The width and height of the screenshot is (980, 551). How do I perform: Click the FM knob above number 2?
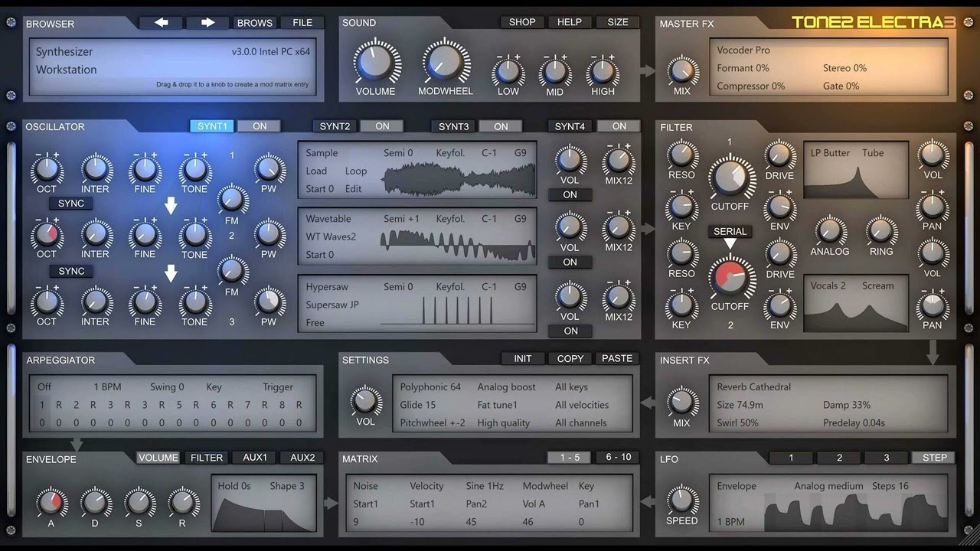(232, 200)
